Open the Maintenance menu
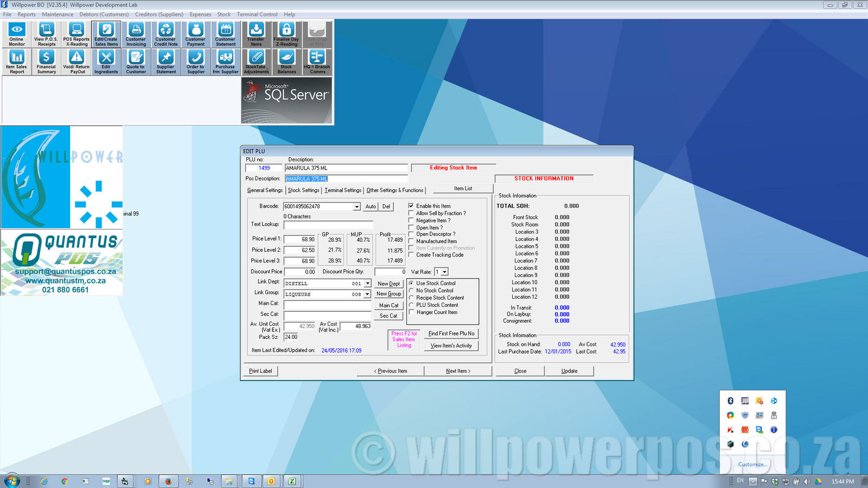 coord(58,15)
